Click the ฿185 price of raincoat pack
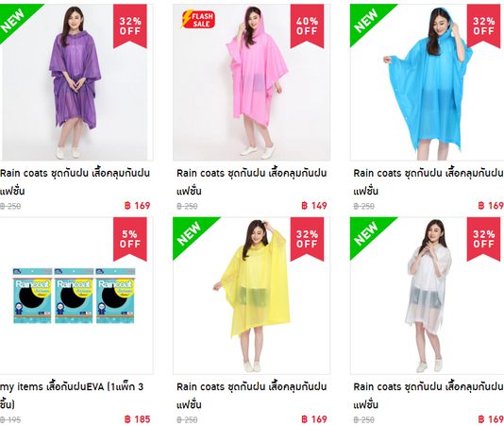 [x=137, y=419]
